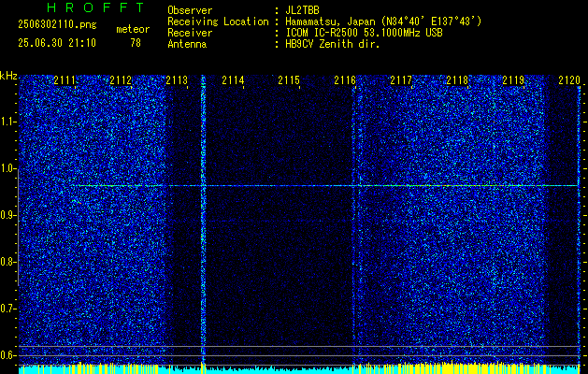The image size is (588, 374).
Task: Click the meteor label
Action: tap(133, 29)
